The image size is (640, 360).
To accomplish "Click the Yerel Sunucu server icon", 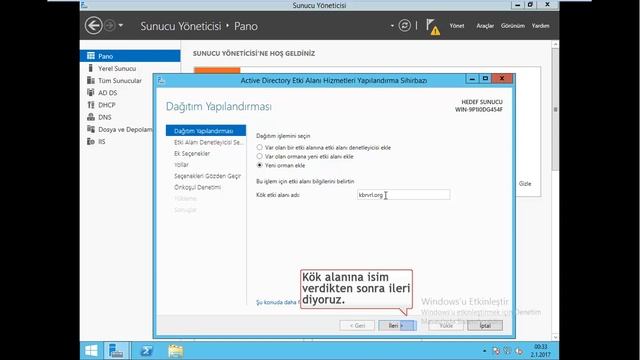I will click(x=91, y=68).
